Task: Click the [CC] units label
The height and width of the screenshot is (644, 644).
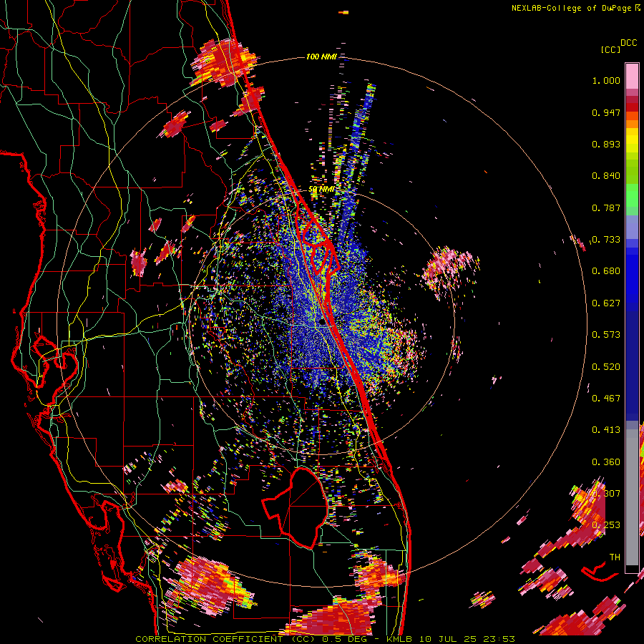Action: (x=610, y=49)
